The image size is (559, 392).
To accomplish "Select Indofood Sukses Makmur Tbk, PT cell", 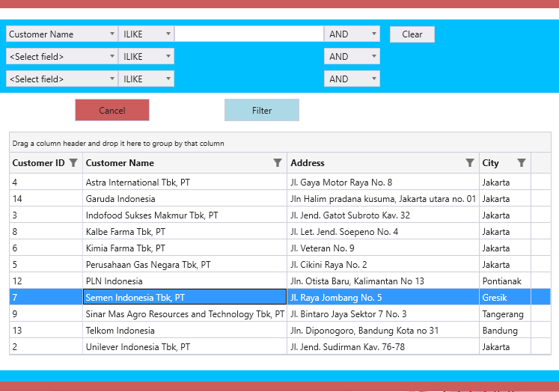I will [185, 215].
